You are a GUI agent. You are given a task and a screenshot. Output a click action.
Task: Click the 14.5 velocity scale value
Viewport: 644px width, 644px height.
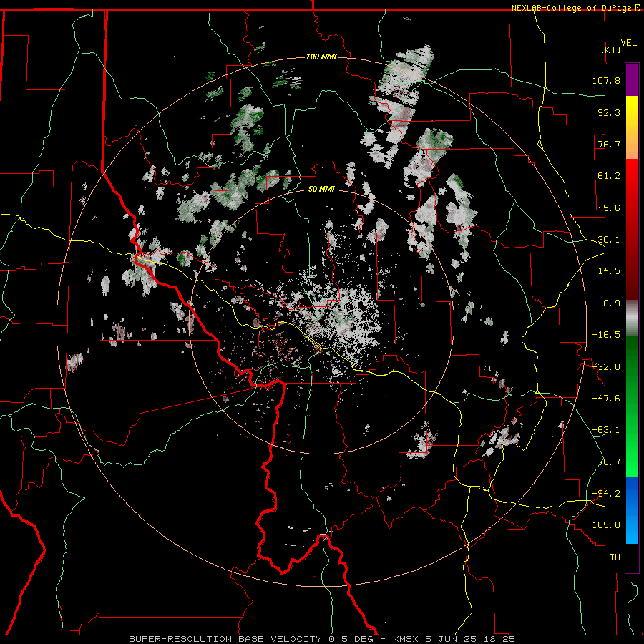pyautogui.click(x=609, y=271)
